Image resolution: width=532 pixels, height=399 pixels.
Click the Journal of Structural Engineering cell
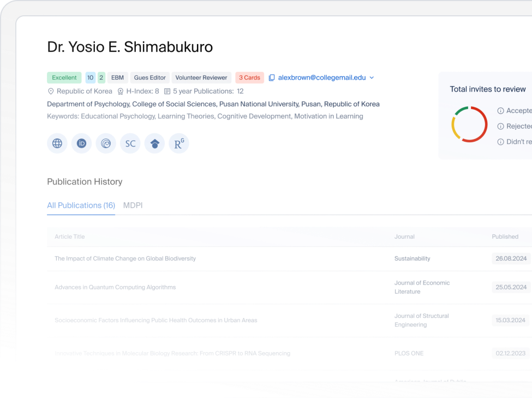(x=422, y=321)
